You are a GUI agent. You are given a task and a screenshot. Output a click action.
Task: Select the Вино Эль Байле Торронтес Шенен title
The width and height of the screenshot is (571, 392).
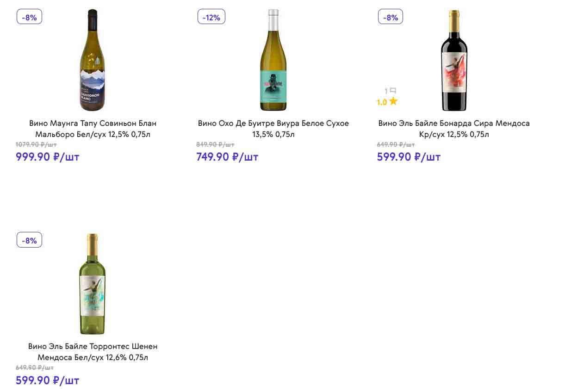(x=93, y=352)
